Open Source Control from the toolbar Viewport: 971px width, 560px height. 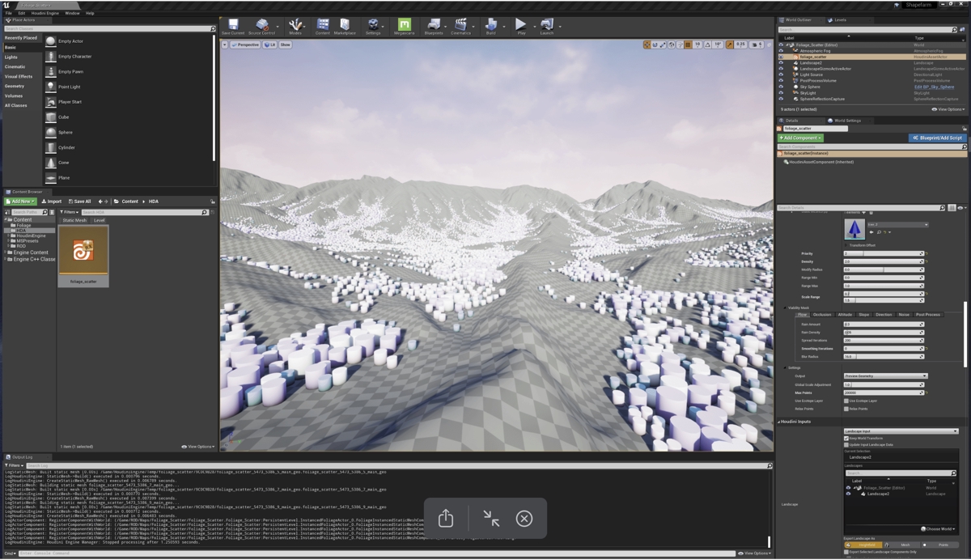coord(261,25)
